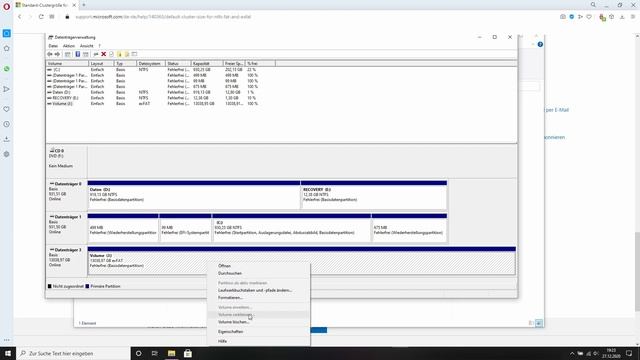Click the Opera address bar URL

coord(163,17)
